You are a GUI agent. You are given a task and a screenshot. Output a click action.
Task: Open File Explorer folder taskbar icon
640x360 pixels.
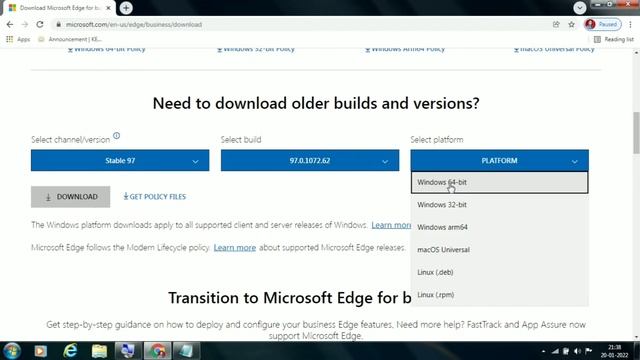coord(99,351)
